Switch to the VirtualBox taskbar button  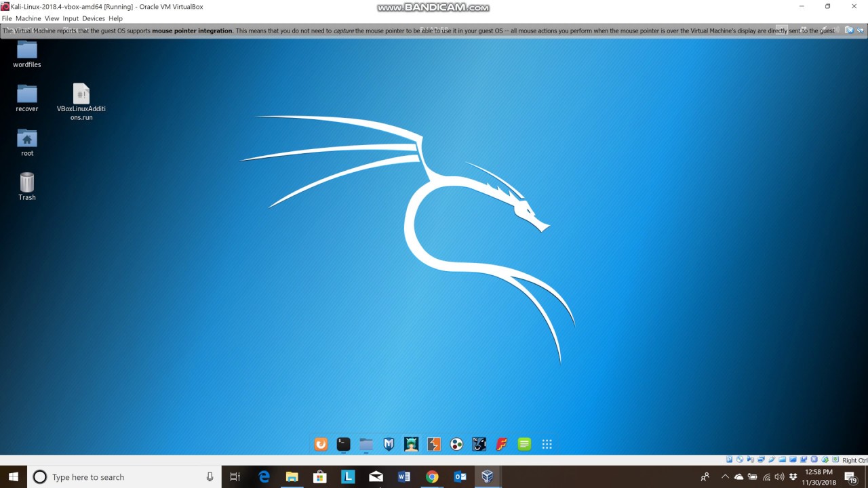(488, 477)
